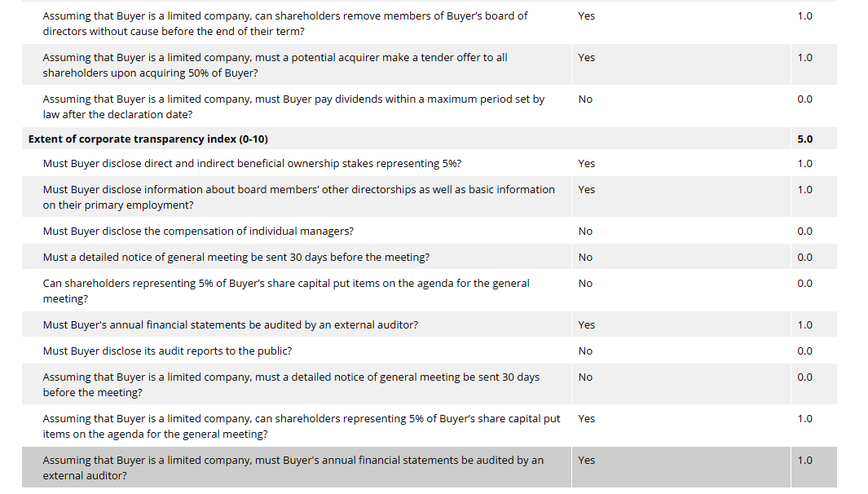This screenshot has width=868, height=494.
Task: Click the dividends maximum period question text
Action: click(x=293, y=107)
